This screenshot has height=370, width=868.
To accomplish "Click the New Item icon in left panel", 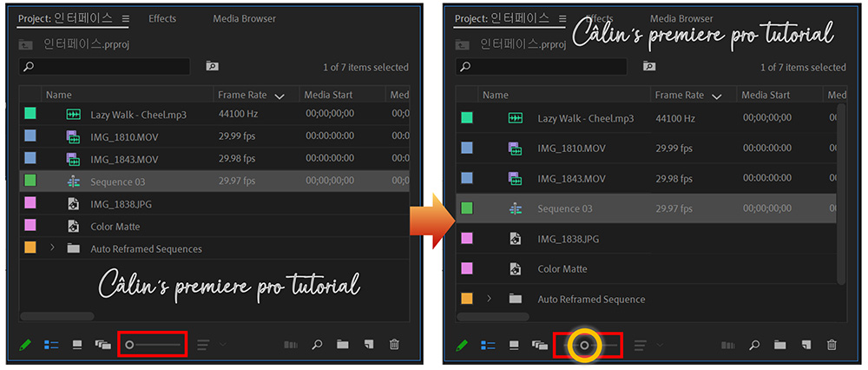I will pos(369,345).
